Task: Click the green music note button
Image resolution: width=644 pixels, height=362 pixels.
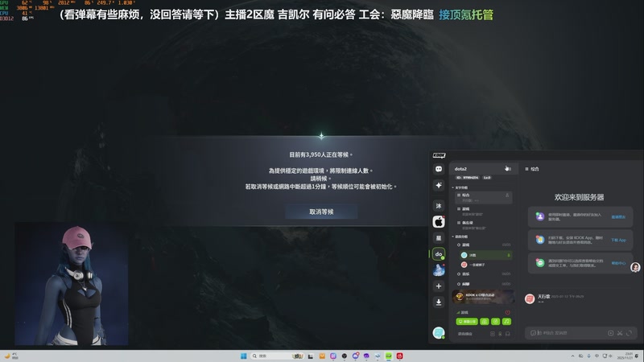Action: coord(507,321)
